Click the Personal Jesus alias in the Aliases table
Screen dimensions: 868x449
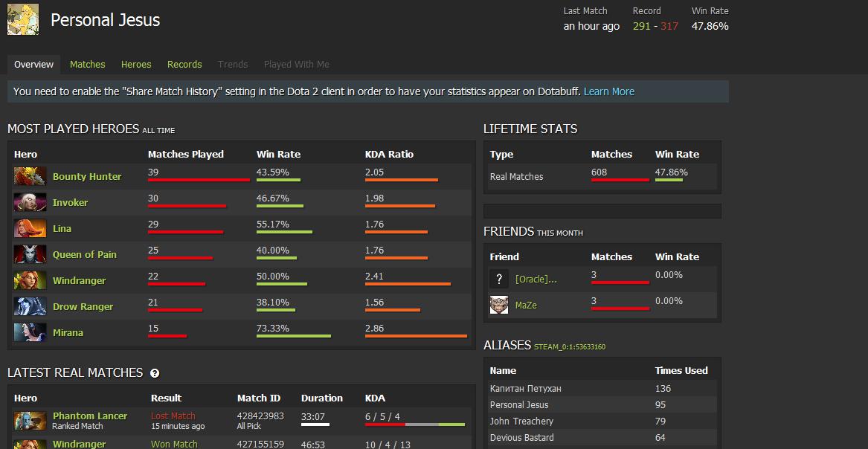[519, 404]
